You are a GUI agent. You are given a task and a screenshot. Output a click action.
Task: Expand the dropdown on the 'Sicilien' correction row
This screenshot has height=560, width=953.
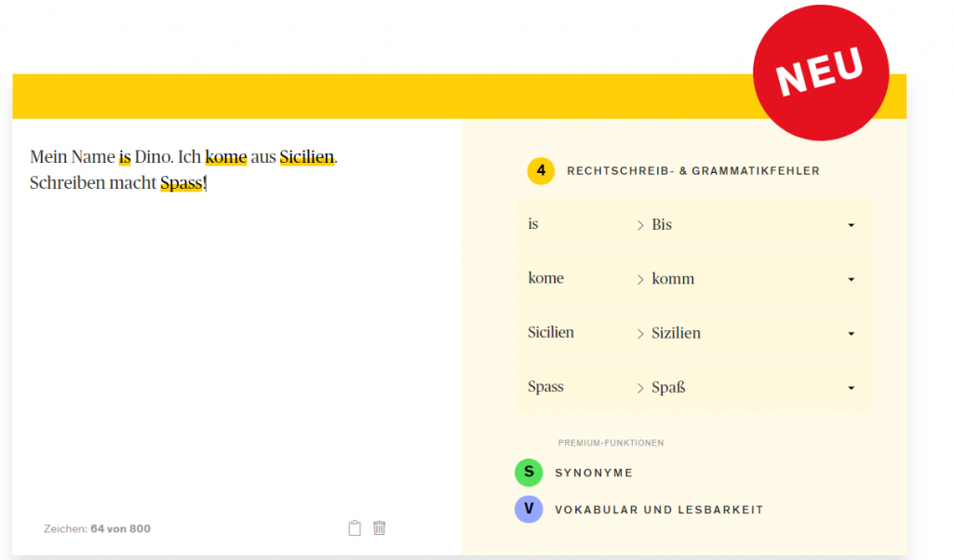tap(850, 333)
